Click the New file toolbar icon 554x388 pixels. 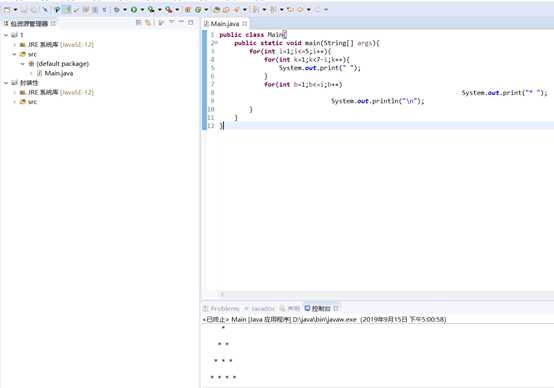pos(7,10)
